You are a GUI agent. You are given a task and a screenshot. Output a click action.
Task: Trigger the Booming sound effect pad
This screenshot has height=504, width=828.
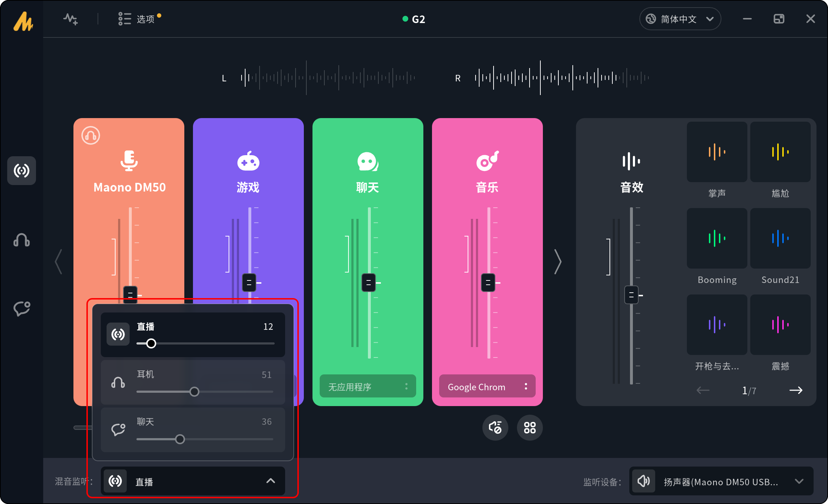(x=717, y=238)
